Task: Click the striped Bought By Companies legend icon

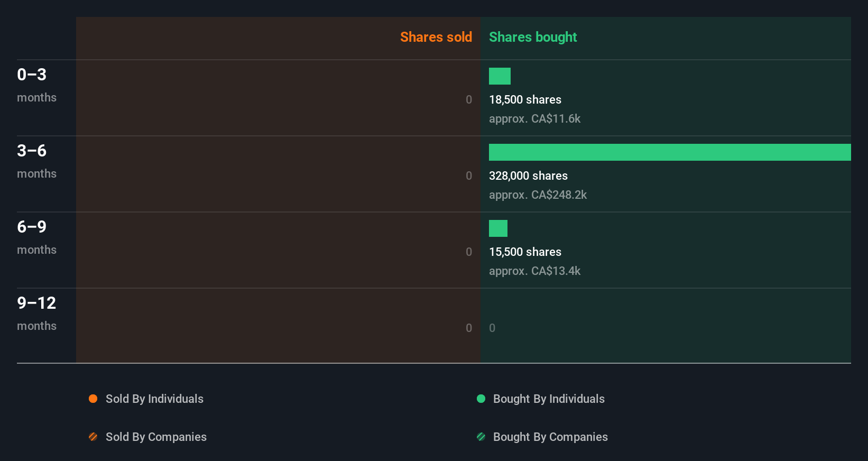Action: (481, 437)
